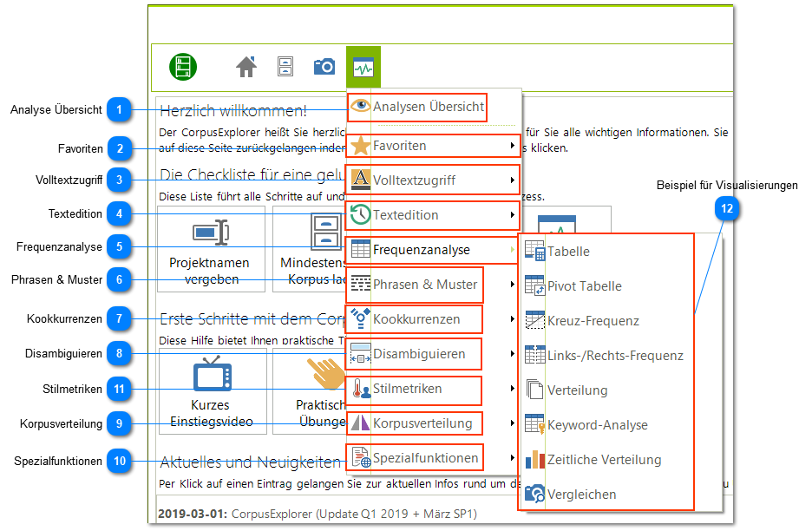The image size is (812, 531).
Task: Click the Links-/Rechts-Frequenz icon
Action: click(x=535, y=355)
